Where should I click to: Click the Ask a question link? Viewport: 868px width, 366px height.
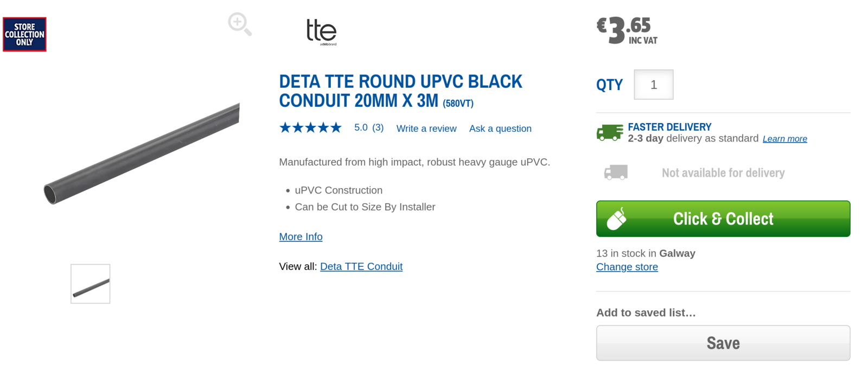point(500,129)
